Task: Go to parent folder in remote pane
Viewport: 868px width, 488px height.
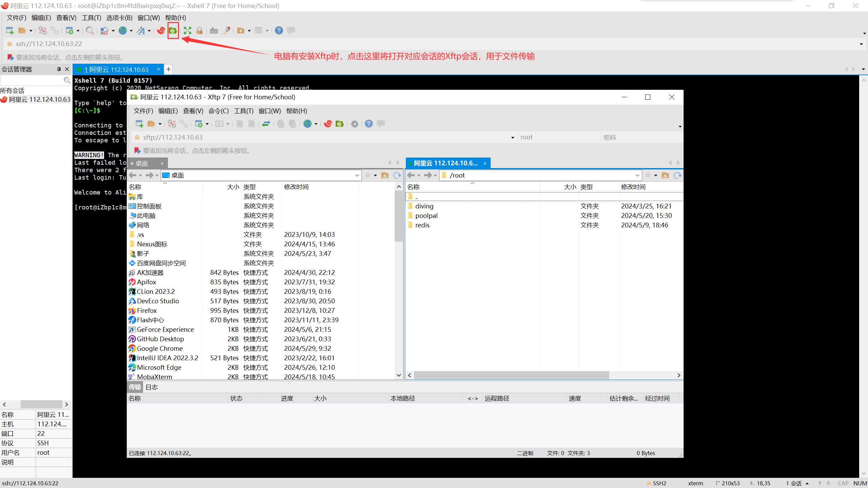Action: pos(665,176)
